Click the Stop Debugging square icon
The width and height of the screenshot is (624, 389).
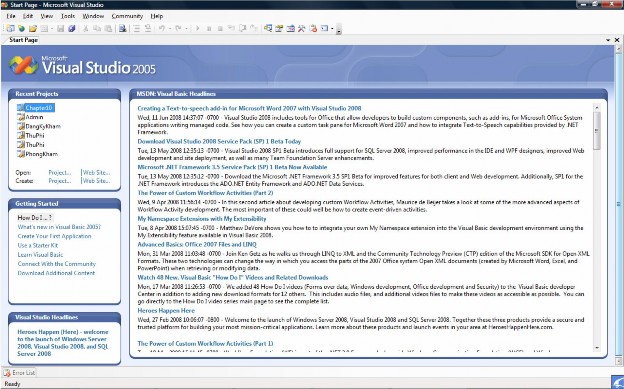click(220, 28)
